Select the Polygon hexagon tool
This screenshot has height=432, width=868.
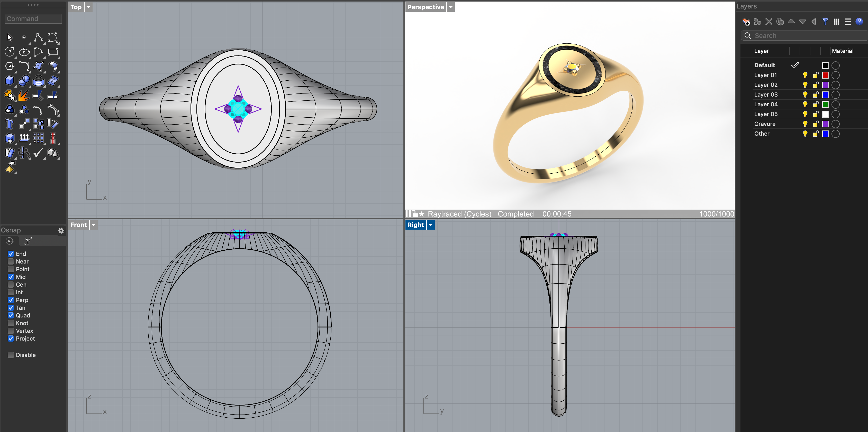pyautogui.click(x=10, y=66)
